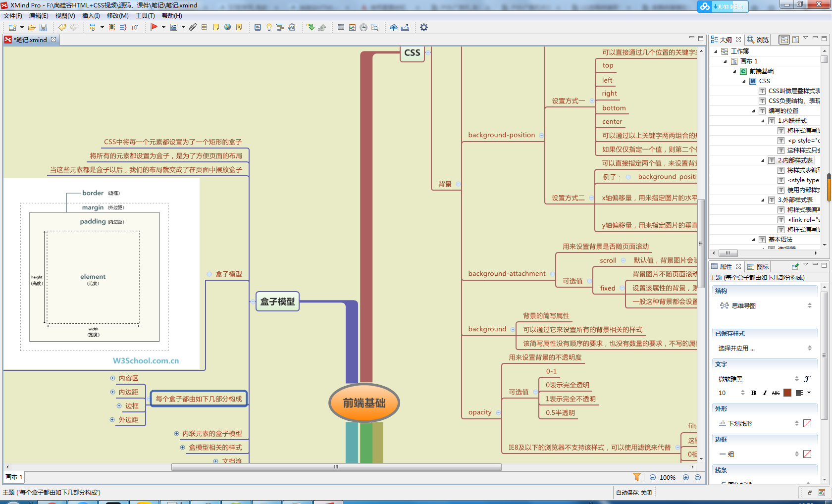Click the open folder toolbar icon

click(x=32, y=28)
